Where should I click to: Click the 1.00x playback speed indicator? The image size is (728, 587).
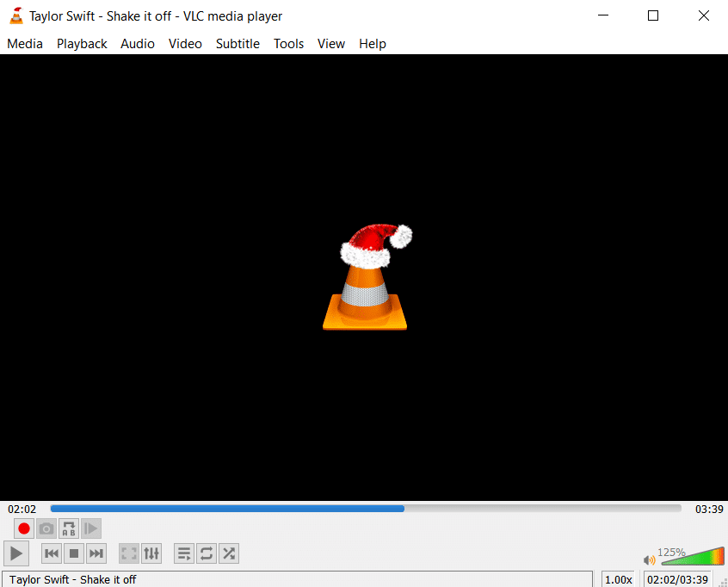618,579
